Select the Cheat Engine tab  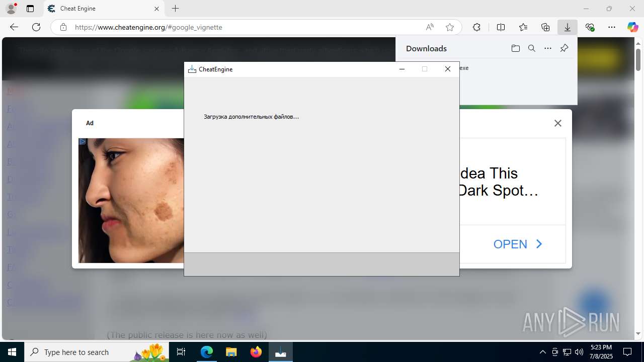(104, 9)
